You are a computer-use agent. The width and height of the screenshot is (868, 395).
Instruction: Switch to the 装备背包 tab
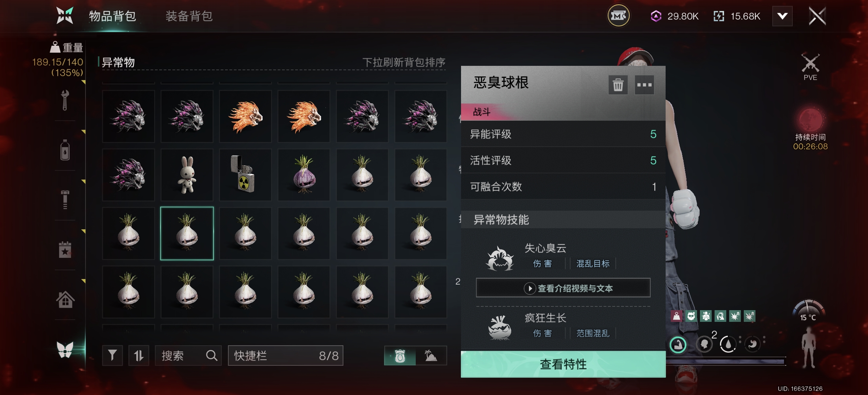pyautogui.click(x=189, y=16)
